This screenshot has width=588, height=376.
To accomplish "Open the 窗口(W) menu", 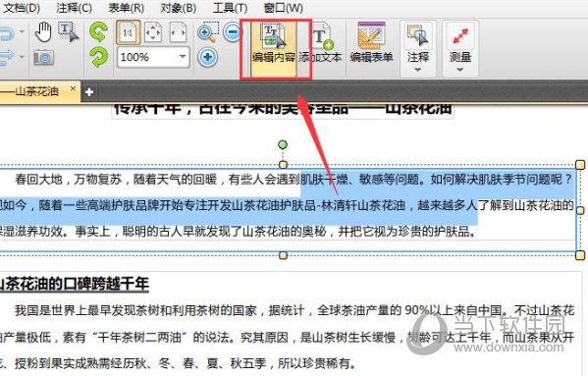I will pyautogui.click(x=284, y=7).
